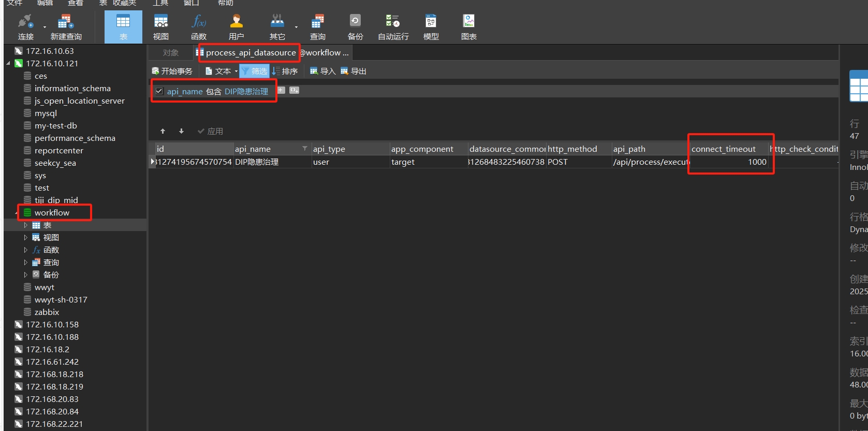
Task: Collapse the 172.16.10.121 connection node
Action: [8, 63]
